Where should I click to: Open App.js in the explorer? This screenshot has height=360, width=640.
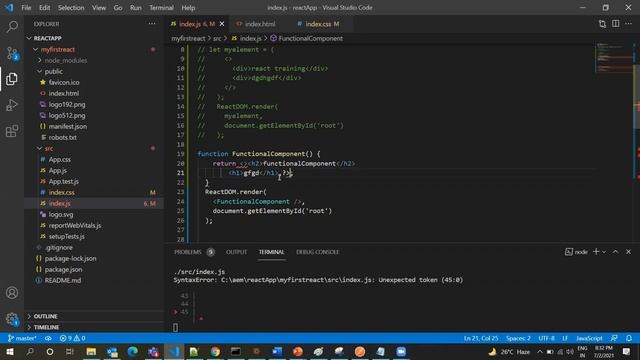coord(58,171)
